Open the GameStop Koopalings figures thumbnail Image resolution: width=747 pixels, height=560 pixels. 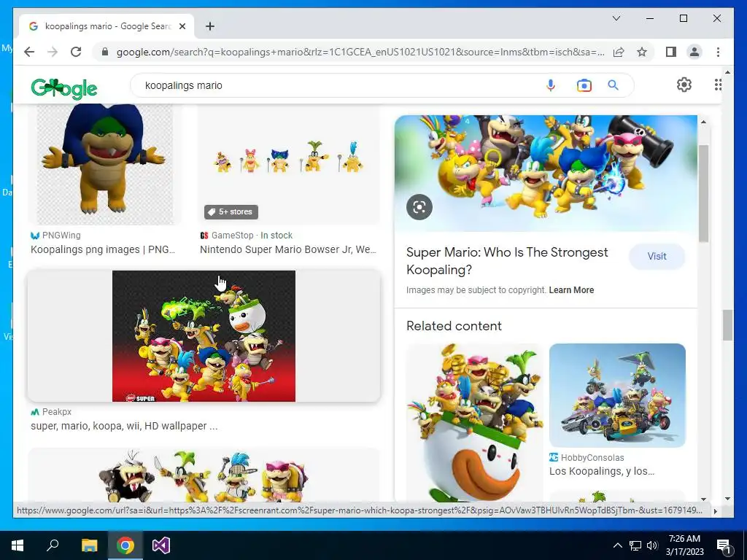click(288, 164)
